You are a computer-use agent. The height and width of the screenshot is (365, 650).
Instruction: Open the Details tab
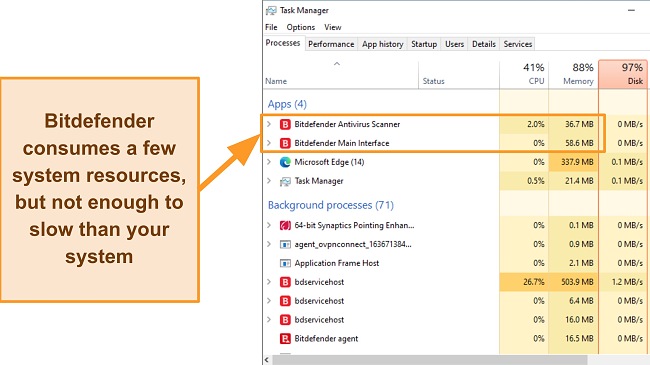tap(484, 44)
